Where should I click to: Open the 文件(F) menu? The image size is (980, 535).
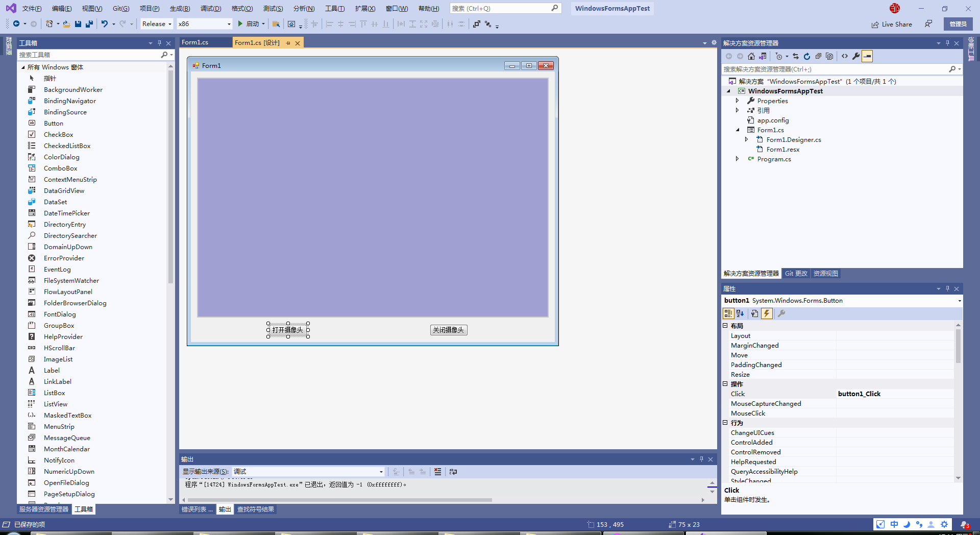(32, 9)
